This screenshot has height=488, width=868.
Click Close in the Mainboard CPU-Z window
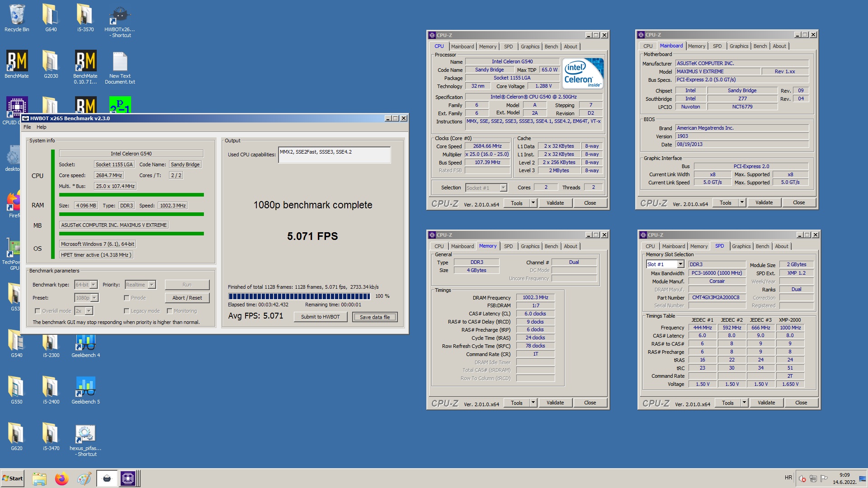[x=799, y=202]
